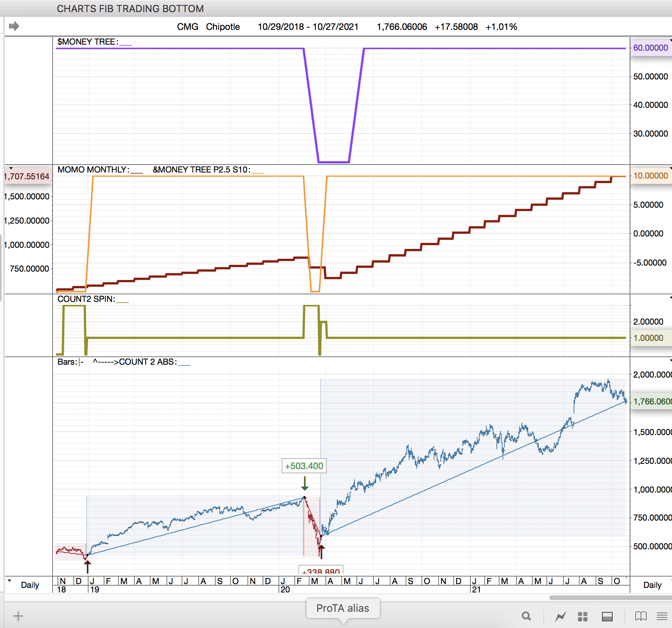This screenshot has width=672, height=628.
Task: Click the +503.400 gain label on chart
Action: (x=304, y=466)
